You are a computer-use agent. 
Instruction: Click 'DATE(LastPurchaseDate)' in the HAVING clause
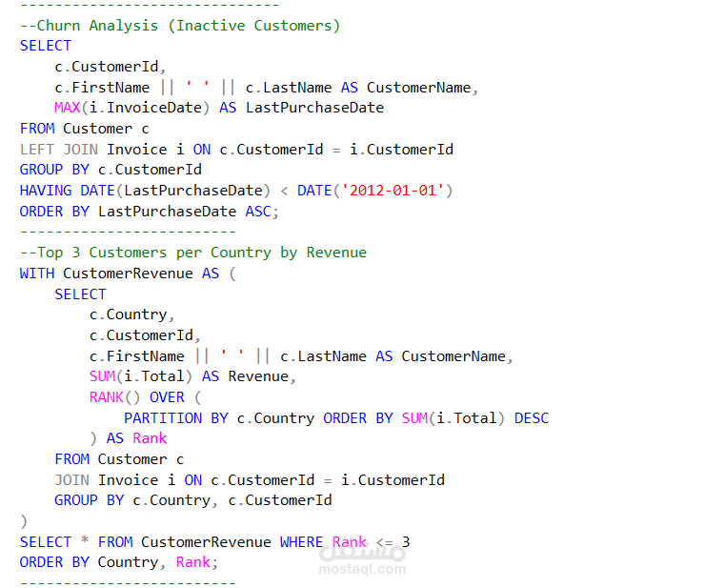point(175,191)
